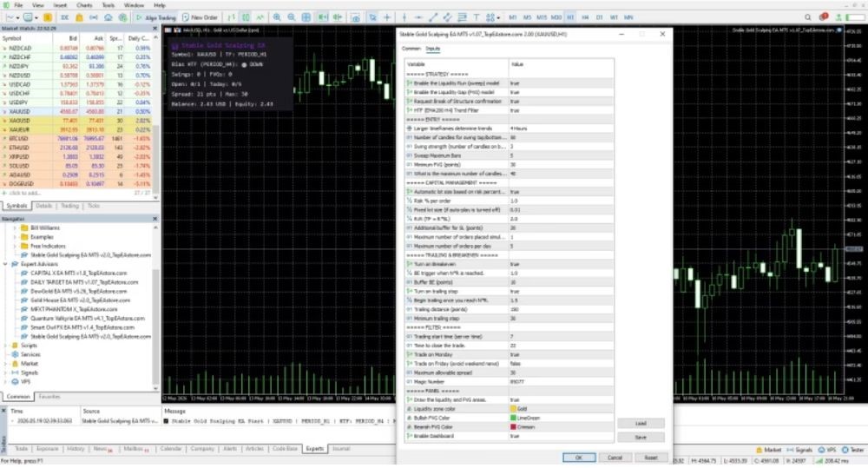Image resolution: width=868 pixels, height=468 pixels.
Task: Click the LimeGreen Bullish FVG color swatch
Action: pyautogui.click(x=513, y=419)
